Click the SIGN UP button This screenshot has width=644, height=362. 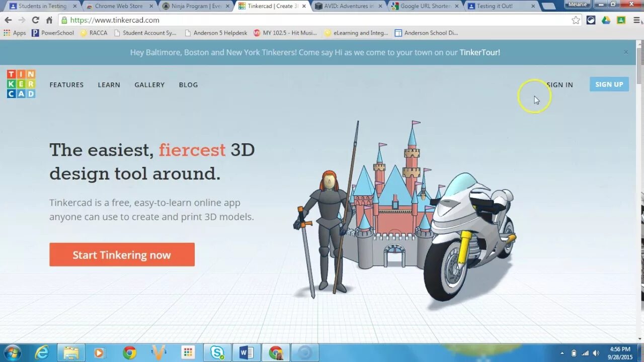(x=609, y=84)
